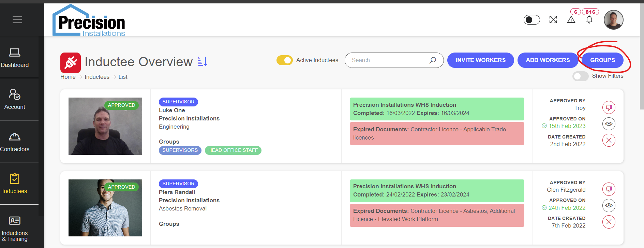This screenshot has width=644, height=248.
Task: Click INVITE WORKERS button
Action: 480,60
